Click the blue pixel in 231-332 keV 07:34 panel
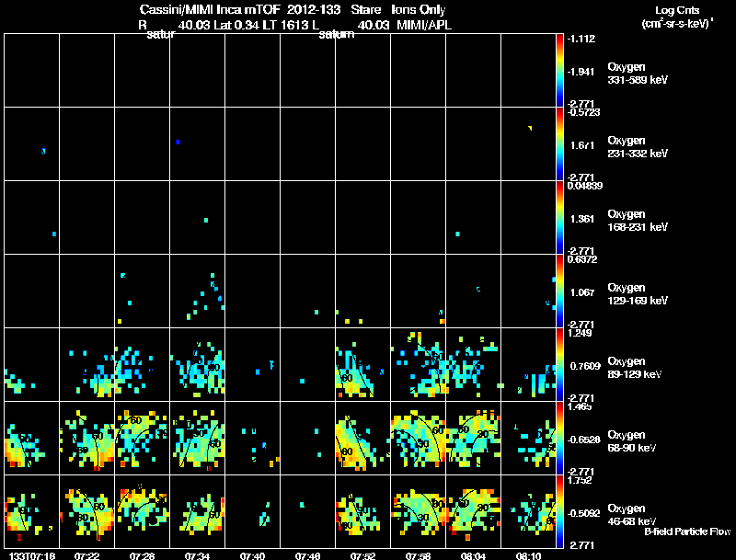 (178, 142)
